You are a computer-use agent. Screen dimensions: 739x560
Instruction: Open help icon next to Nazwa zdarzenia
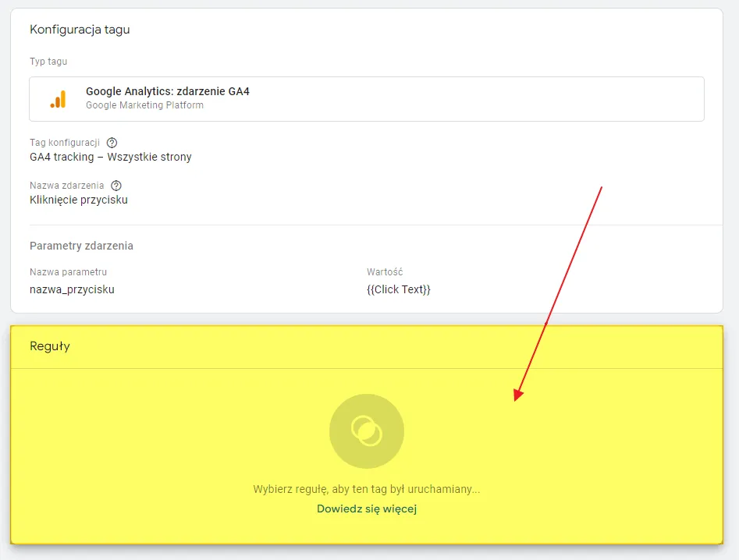coord(116,186)
